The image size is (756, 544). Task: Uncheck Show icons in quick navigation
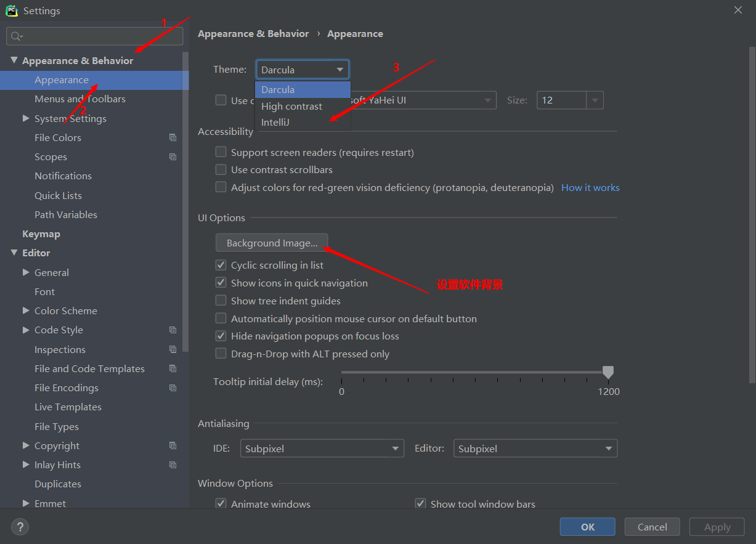click(x=221, y=283)
